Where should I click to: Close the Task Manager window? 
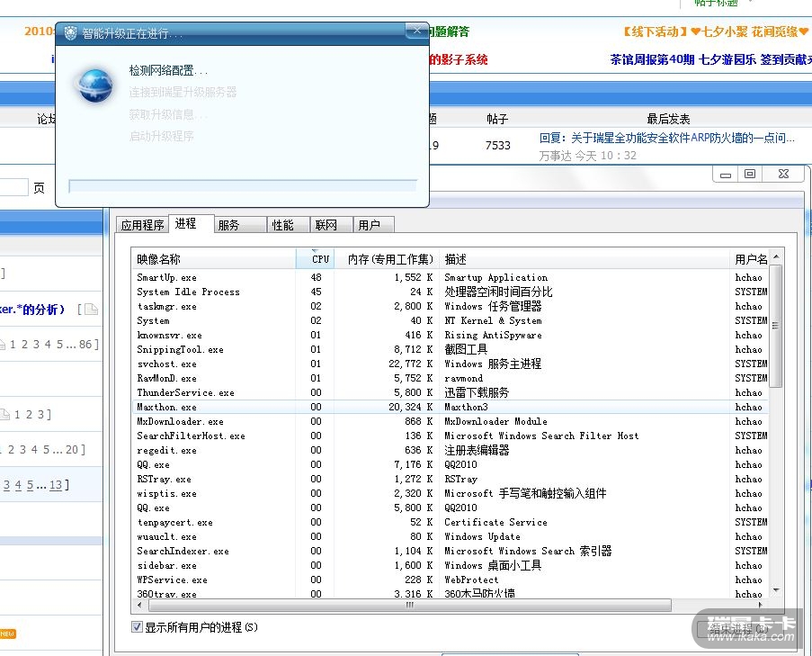(783, 174)
